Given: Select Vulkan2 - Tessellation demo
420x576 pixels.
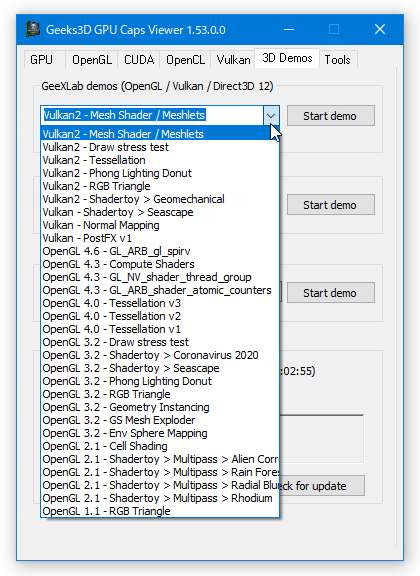Looking at the screenshot, I should pyautogui.click(x=160, y=160).
